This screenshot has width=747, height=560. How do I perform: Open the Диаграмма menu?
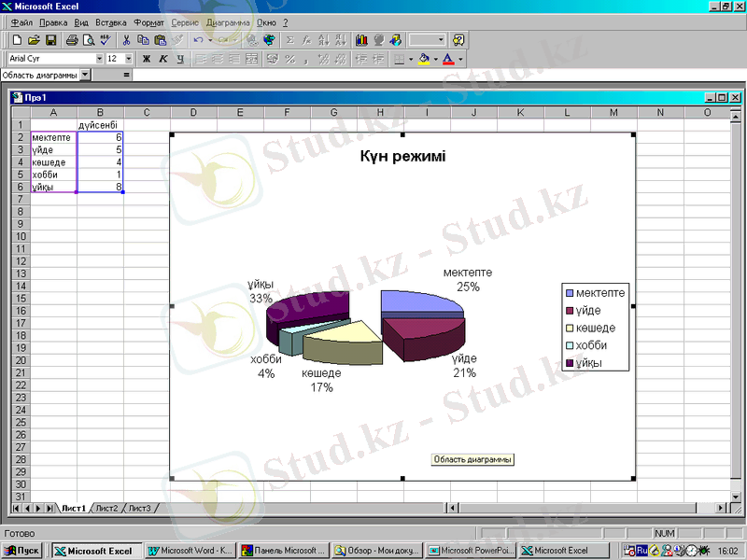point(228,21)
